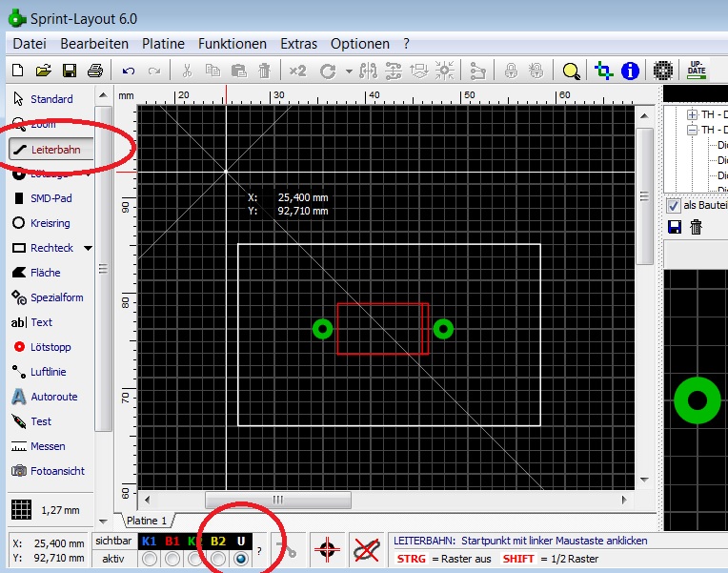Mirror selection vertically icon

(394, 71)
